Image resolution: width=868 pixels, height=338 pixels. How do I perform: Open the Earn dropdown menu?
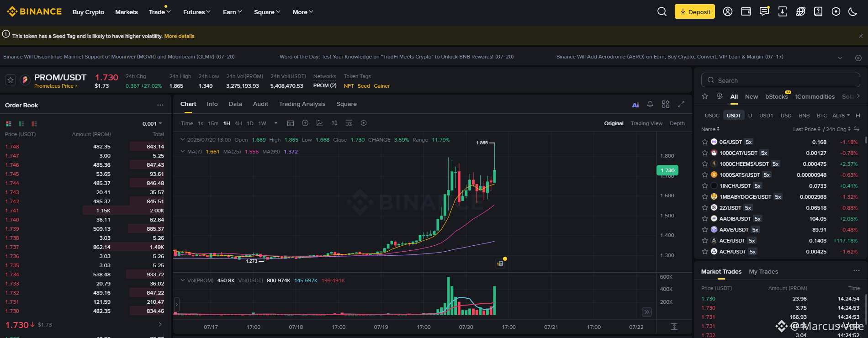[x=233, y=12]
